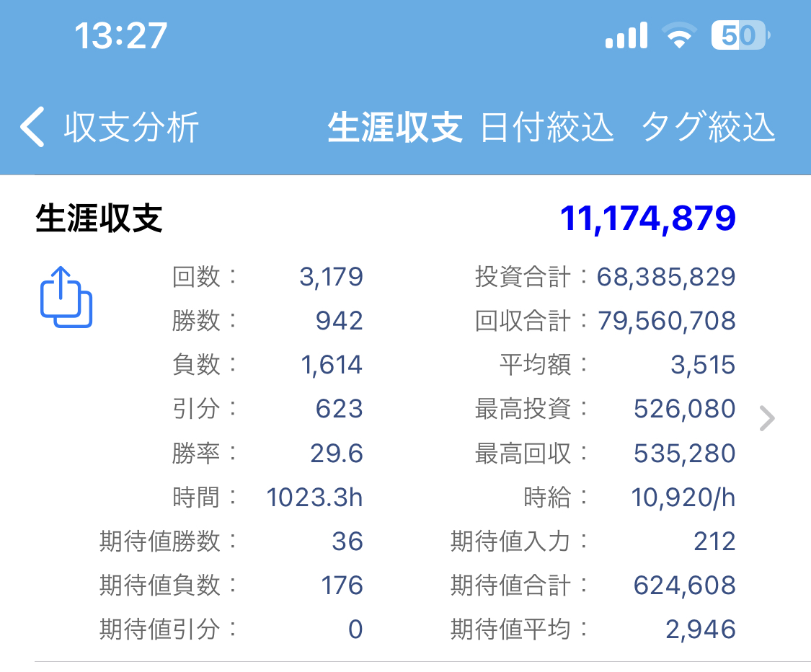Select the 期待値平均 value 2,946
Viewport: 811px width, 672px height.
click(701, 629)
